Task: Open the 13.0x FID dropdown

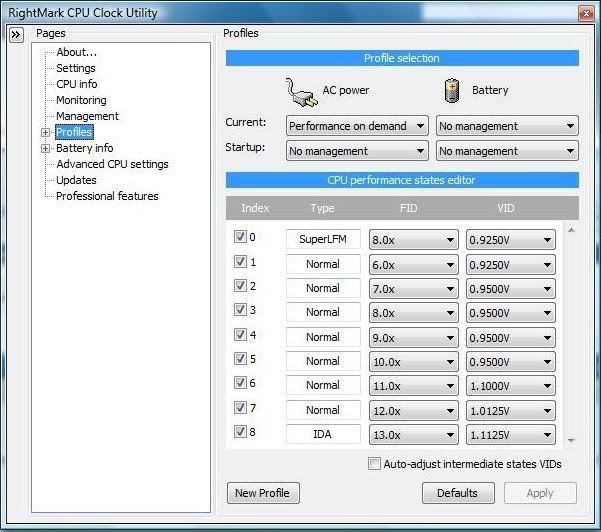Action: tap(414, 435)
